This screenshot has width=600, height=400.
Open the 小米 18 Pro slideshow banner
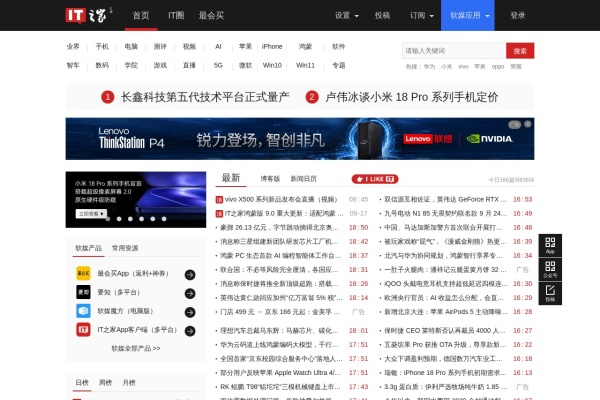[x=136, y=199]
